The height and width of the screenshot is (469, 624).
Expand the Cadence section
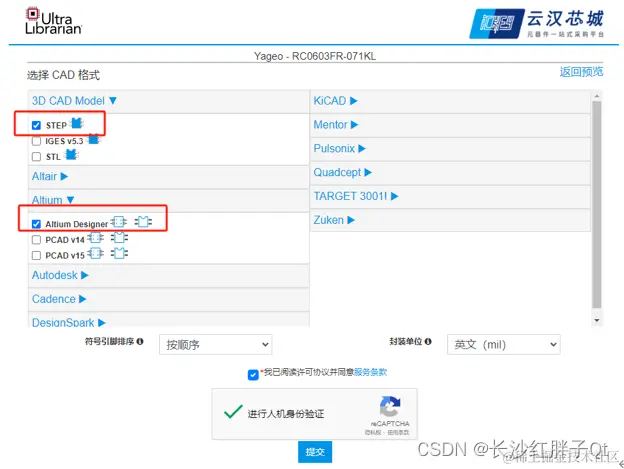pos(59,299)
